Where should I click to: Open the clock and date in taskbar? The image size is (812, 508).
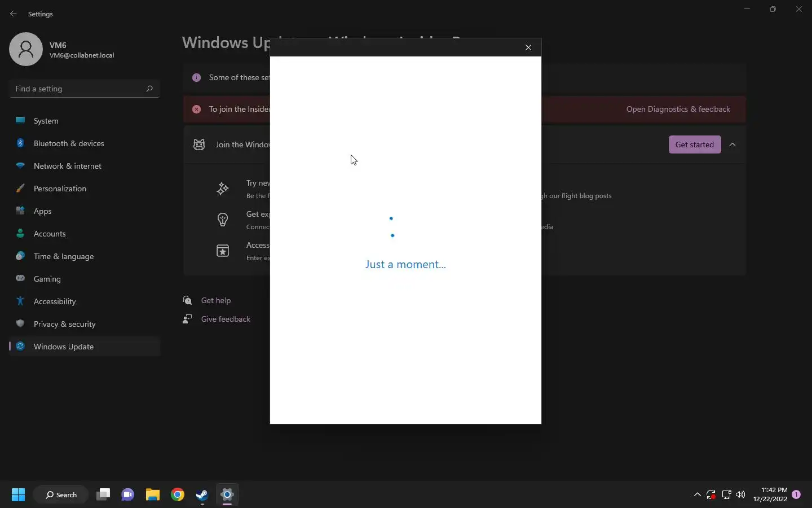(770, 495)
